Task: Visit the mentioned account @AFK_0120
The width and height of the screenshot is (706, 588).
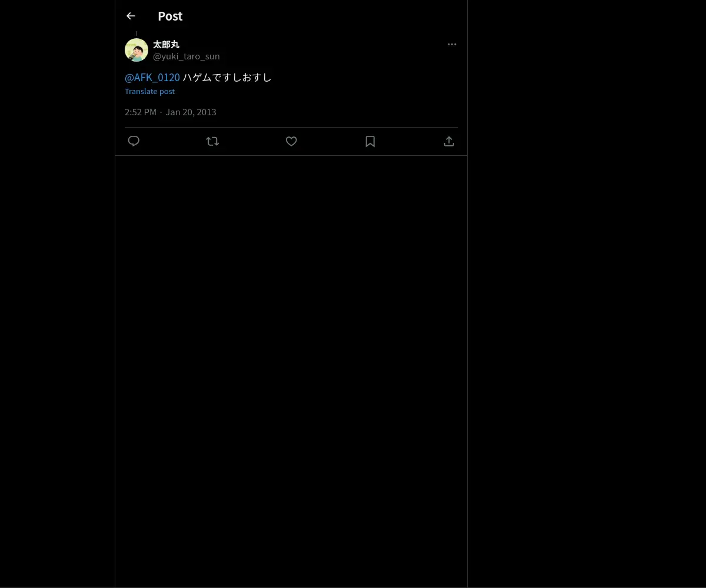Action: pyautogui.click(x=152, y=77)
